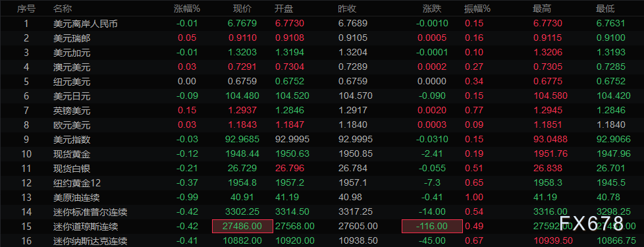The image size is (644, 247).
Task: Select the 纽约黄金12 row name
Action: pyautogui.click(x=77, y=183)
